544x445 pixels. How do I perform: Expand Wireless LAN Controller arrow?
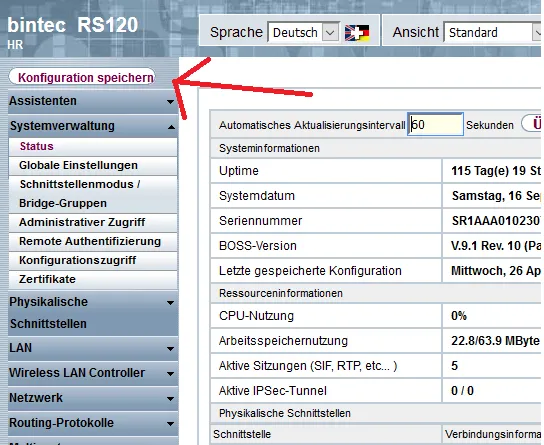pos(170,374)
